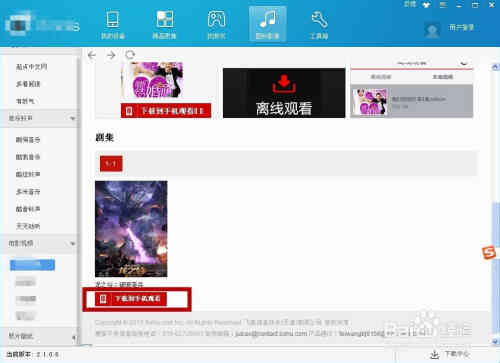Click the feedback text in title bar
Viewport: 500px width, 363px height.
click(x=410, y=4)
